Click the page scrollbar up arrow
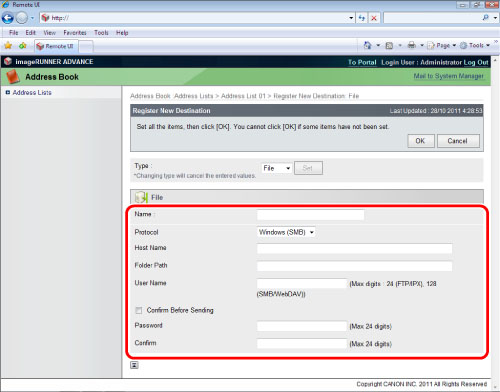 click(495, 61)
